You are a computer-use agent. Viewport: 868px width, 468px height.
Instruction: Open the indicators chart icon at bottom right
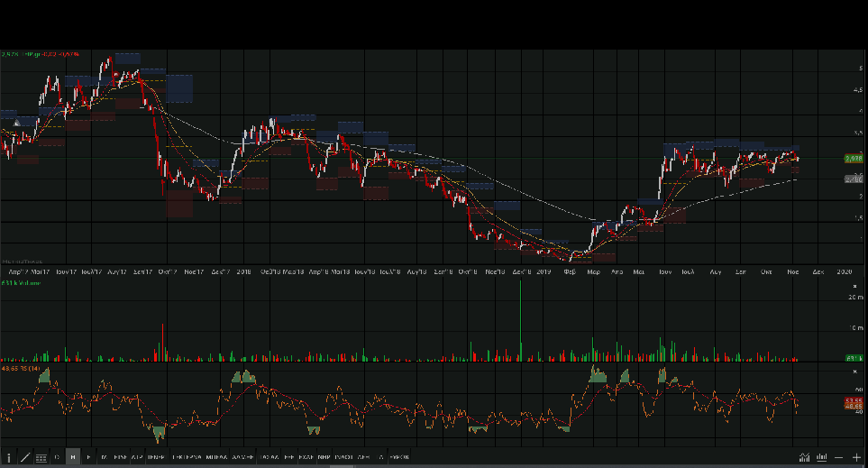click(x=804, y=458)
